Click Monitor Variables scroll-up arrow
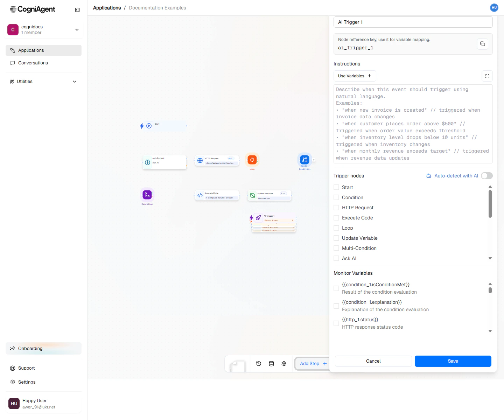This screenshot has width=504, height=420. (490, 284)
